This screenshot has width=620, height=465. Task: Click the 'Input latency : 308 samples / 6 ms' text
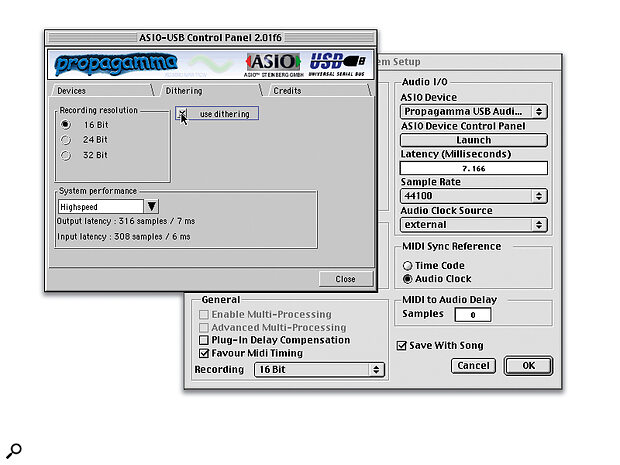click(x=123, y=236)
